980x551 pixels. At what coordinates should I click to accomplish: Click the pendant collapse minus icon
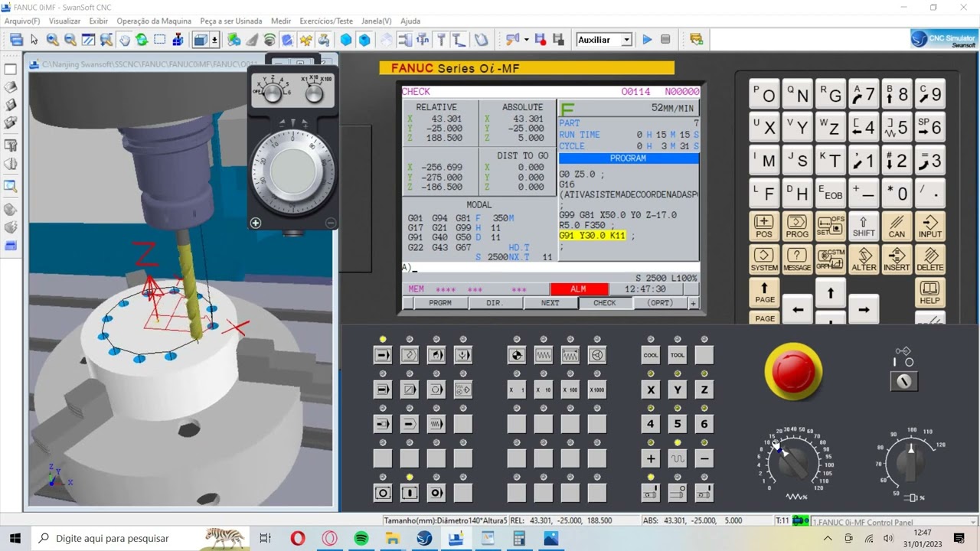pos(331,223)
